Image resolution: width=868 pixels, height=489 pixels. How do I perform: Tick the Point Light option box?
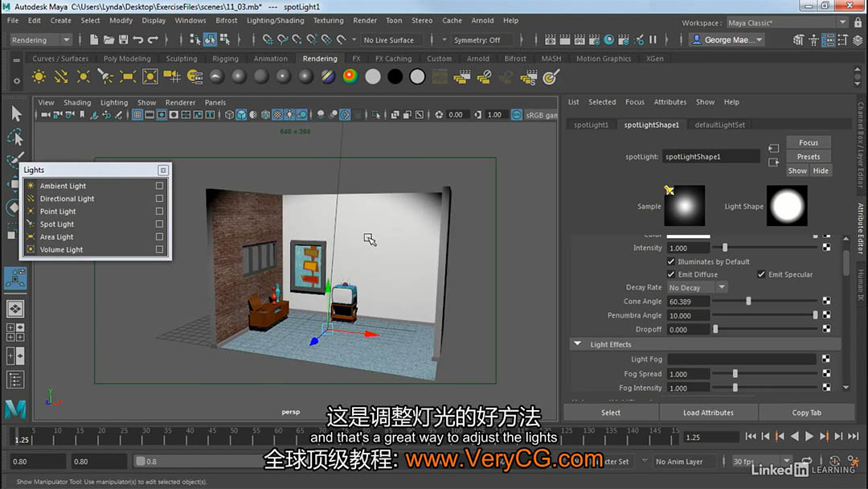pos(159,212)
